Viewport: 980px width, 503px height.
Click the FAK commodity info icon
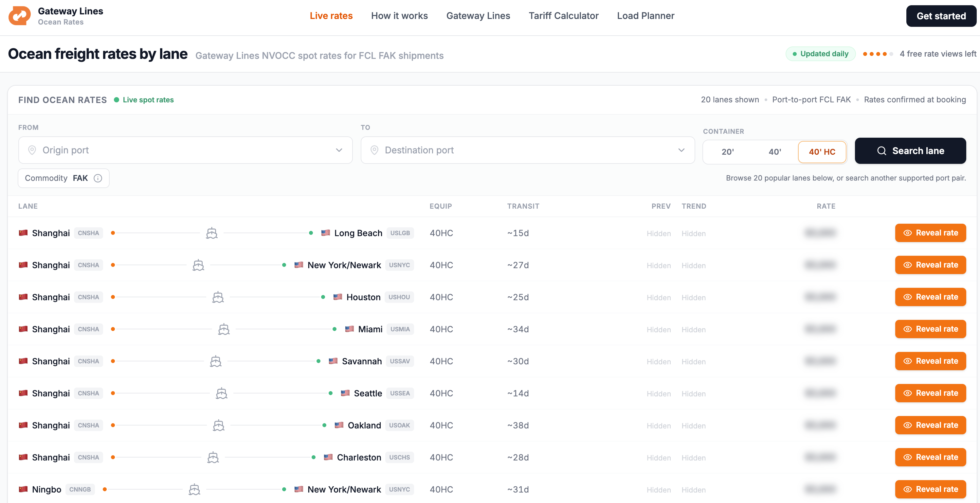tap(98, 178)
